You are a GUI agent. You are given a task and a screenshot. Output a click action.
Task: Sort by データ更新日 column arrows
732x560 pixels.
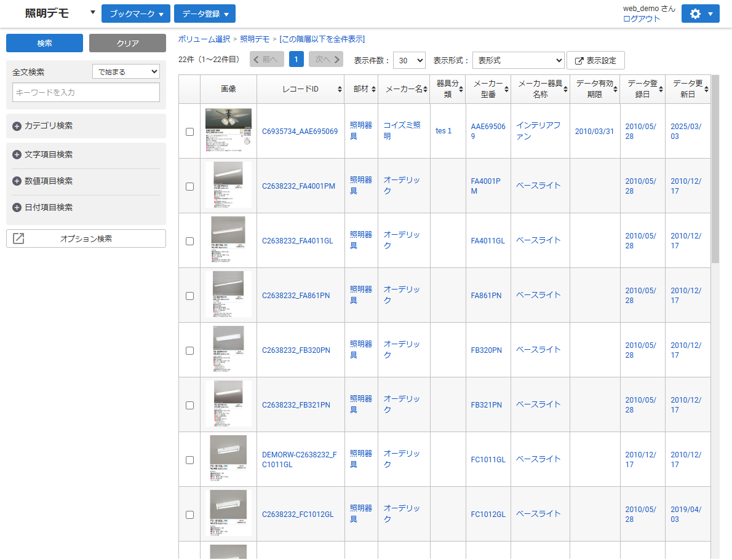[x=706, y=89]
